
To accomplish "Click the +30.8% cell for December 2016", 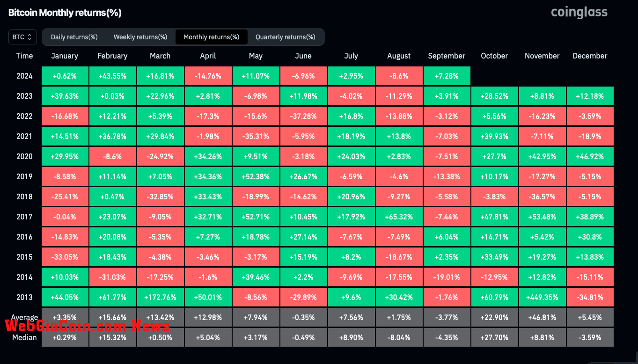I will [590, 237].
